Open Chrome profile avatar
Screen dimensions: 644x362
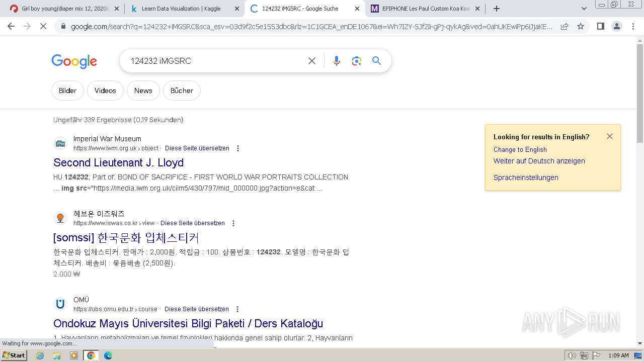(617, 26)
